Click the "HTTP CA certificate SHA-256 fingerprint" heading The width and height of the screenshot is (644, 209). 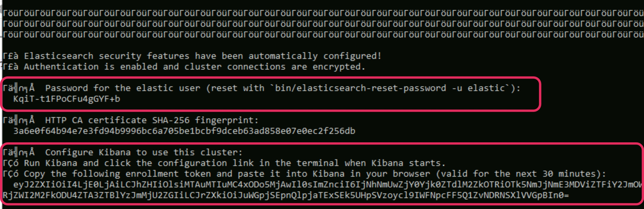pyautogui.click(x=152, y=120)
